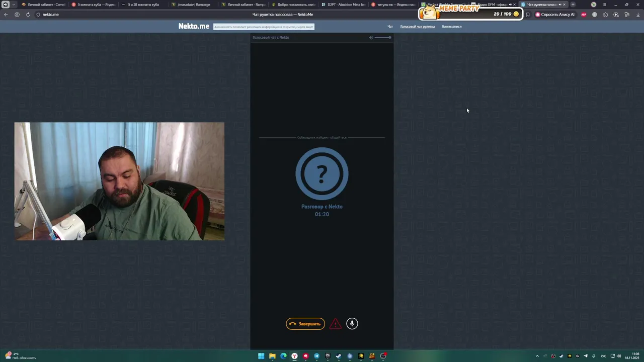Click the speaker icon beside volume slider
This screenshot has width=644, height=362.
(x=371, y=37)
